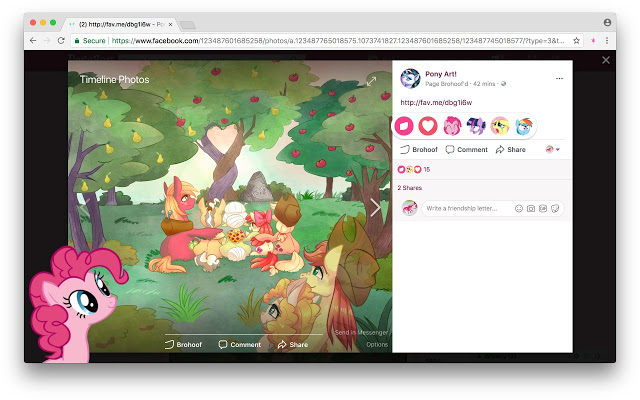Insert an emoji in the comment box
The height and width of the screenshot is (400, 640).
(519, 209)
